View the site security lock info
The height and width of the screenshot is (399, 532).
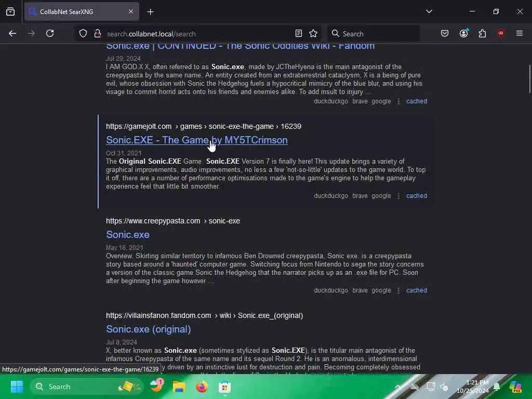(98, 34)
